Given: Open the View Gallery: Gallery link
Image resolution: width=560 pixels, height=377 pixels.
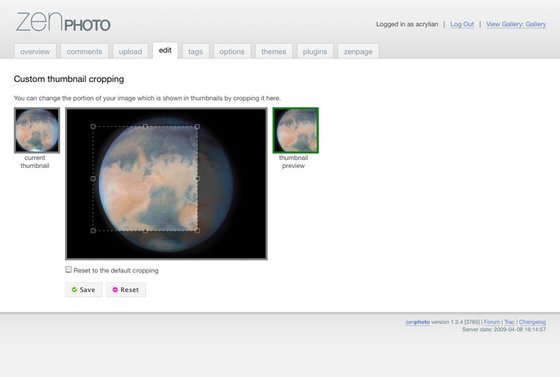Looking at the screenshot, I should pos(516,24).
